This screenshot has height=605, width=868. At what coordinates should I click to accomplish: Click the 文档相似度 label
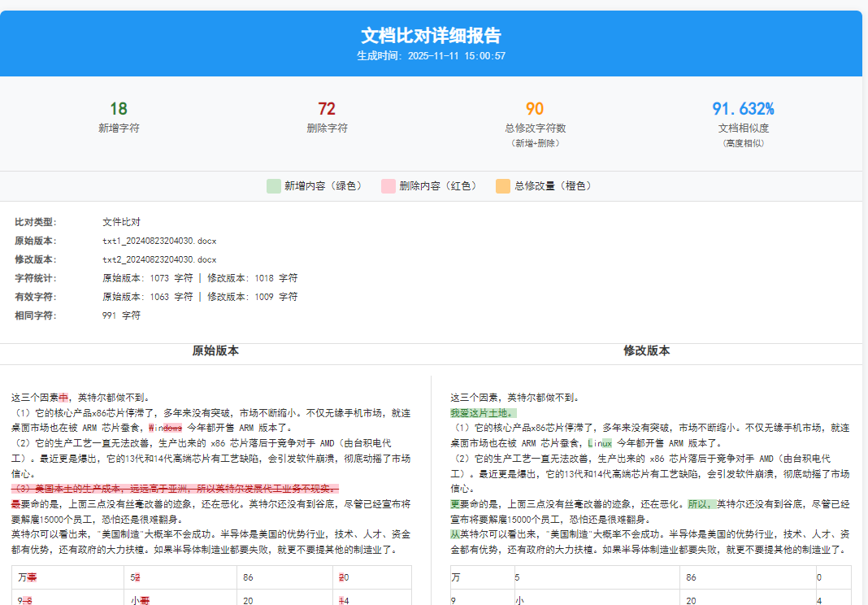point(744,128)
